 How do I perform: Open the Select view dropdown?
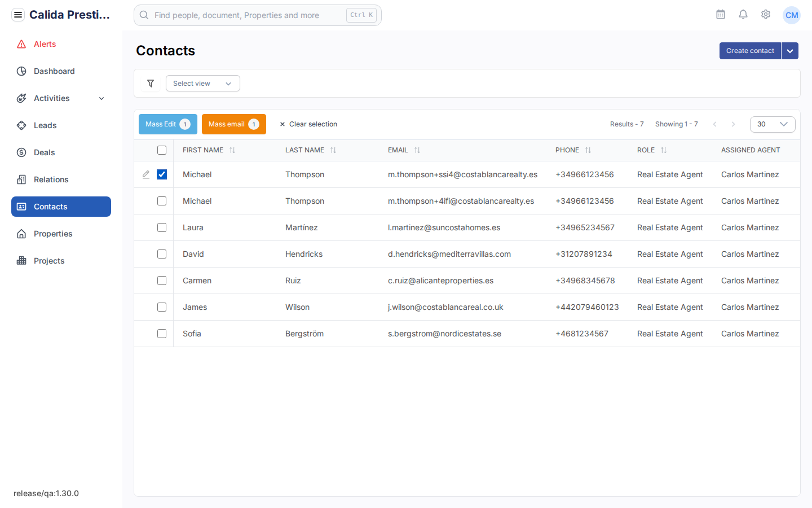pos(203,84)
